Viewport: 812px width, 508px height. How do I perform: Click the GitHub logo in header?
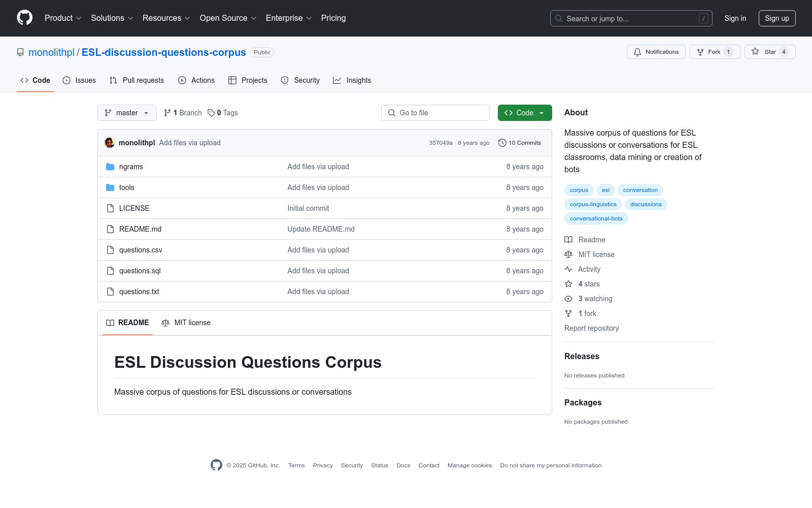pyautogui.click(x=24, y=18)
